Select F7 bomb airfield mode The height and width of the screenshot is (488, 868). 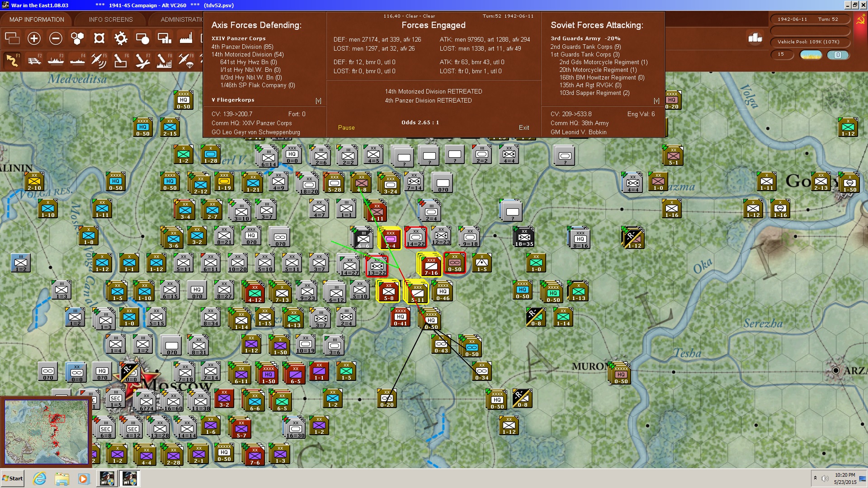click(142, 60)
